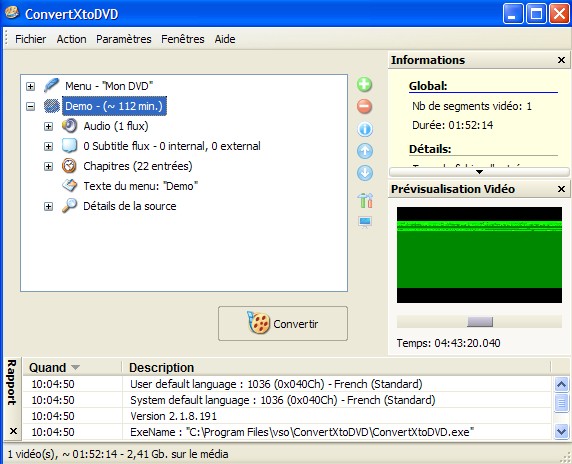Screen dimensions: 572x464
Task: Click the Nb de segments vidéo text
Action: tap(472, 106)
